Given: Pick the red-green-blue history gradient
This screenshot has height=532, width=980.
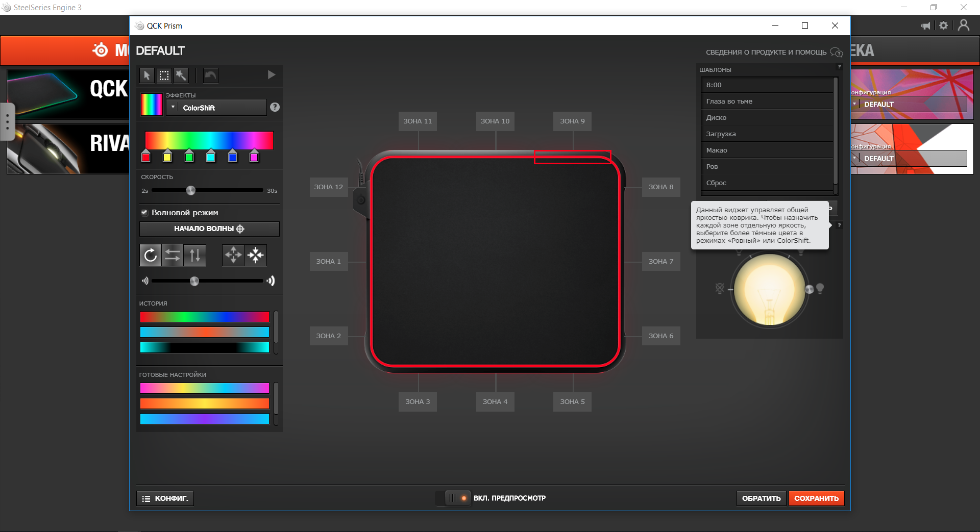Looking at the screenshot, I should click(205, 317).
